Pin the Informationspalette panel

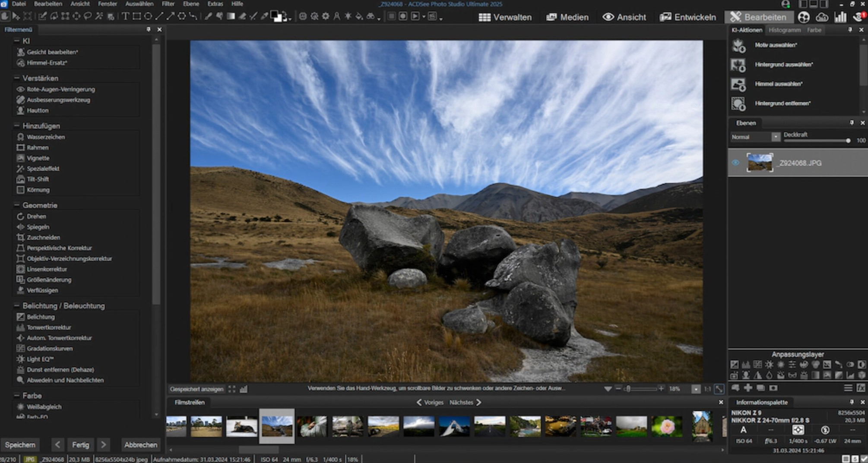coord(852,402)
